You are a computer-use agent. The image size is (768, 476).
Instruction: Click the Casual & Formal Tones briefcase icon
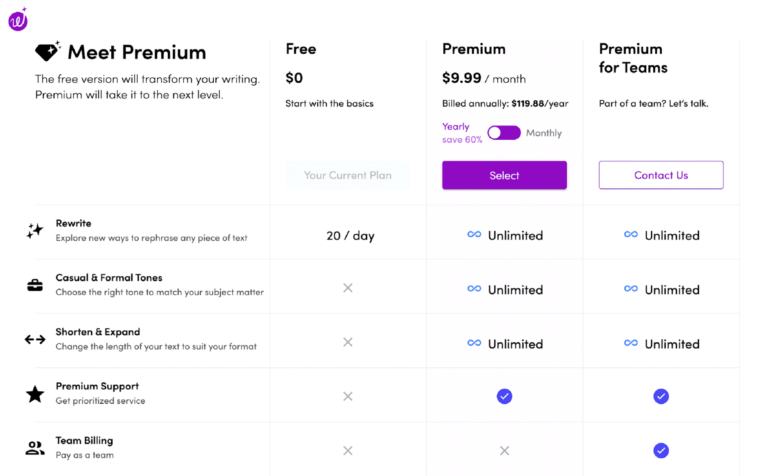click(x=35, y=285)
